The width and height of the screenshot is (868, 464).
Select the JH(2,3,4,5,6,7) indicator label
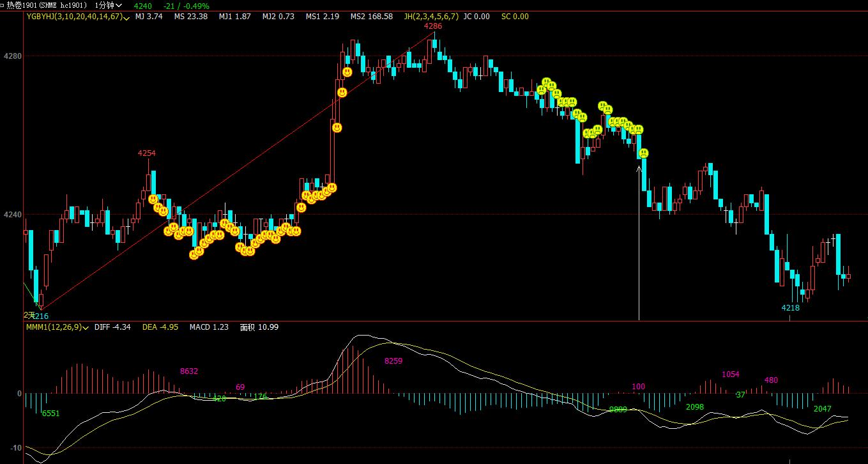430,17
